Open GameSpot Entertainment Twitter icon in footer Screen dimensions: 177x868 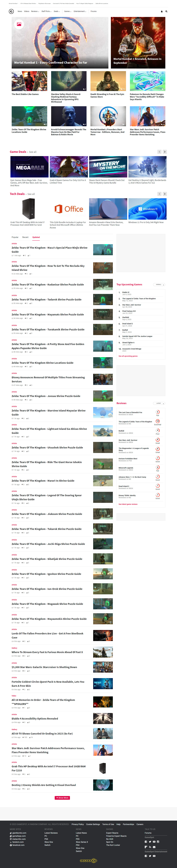(150, 856)
